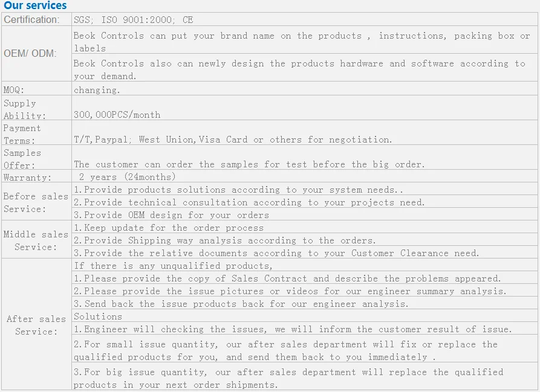
Task: Click the 'changing.' MOQ value
Action: [x=97, y=90]
